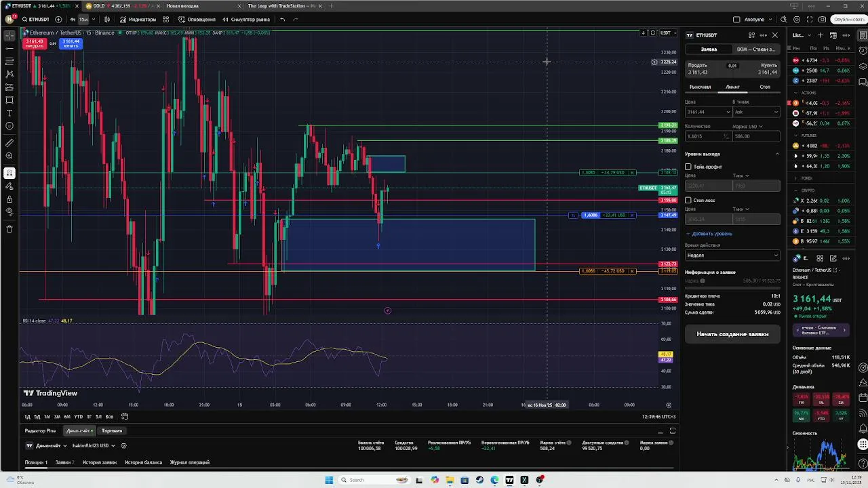The height and width of the screenshot is (488, 868).
Task: Click the red Продать sell button on chart
Action: [35, 43]
